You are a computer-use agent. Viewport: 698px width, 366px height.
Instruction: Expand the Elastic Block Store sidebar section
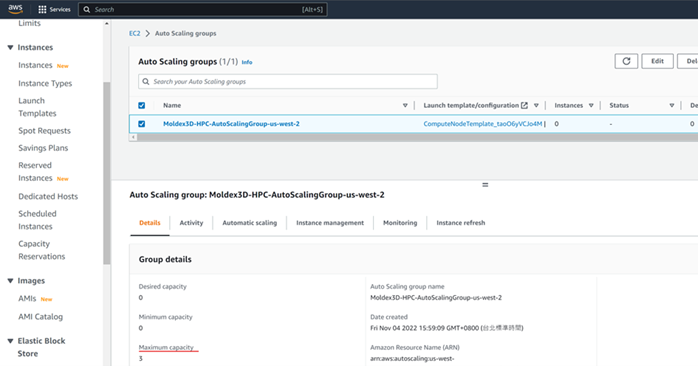[10, 341]
